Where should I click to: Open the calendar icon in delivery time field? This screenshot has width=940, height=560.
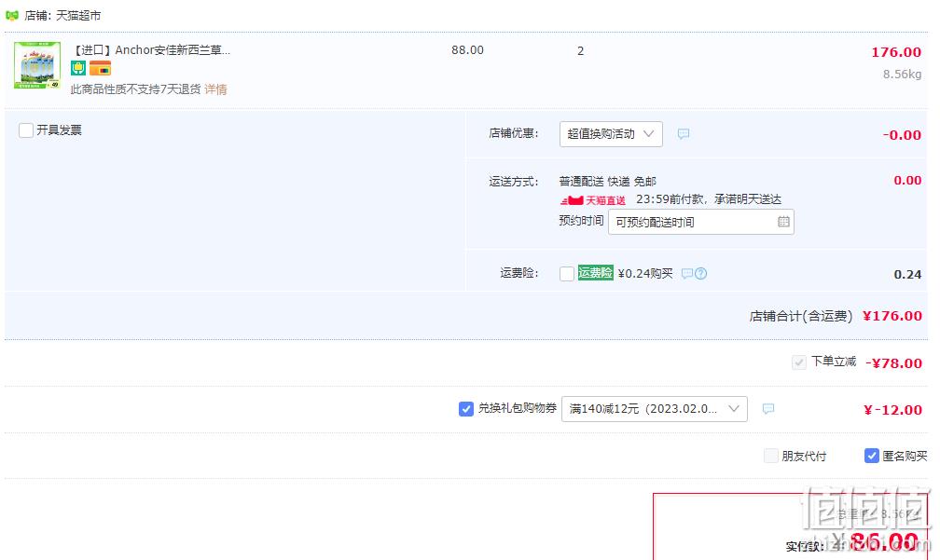pyautogui.click(x=783, y=222)
